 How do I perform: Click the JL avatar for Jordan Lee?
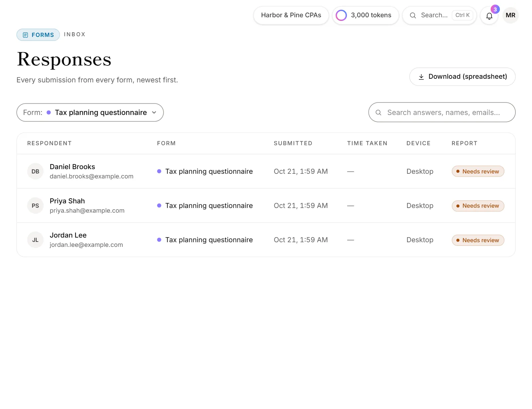point(35,240)
